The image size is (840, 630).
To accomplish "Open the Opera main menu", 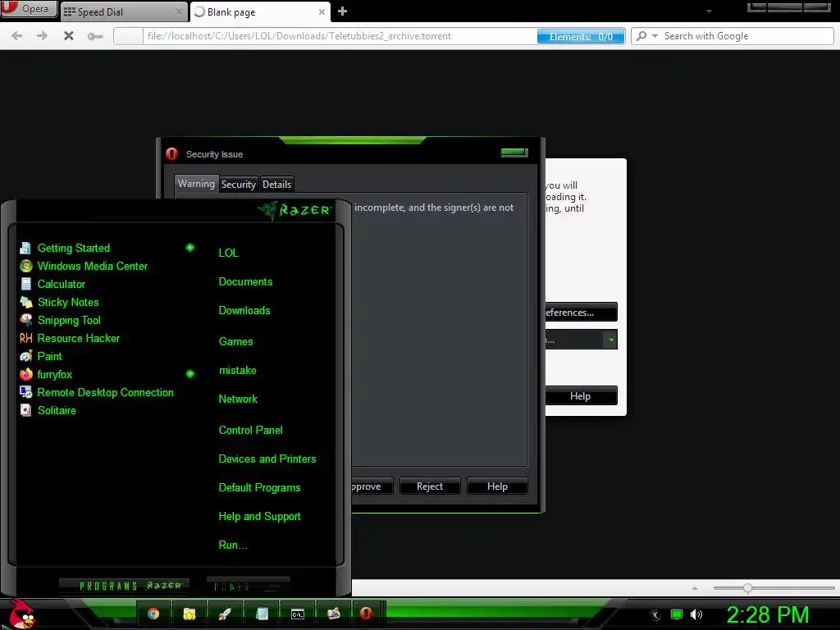I will pos(29,8).
